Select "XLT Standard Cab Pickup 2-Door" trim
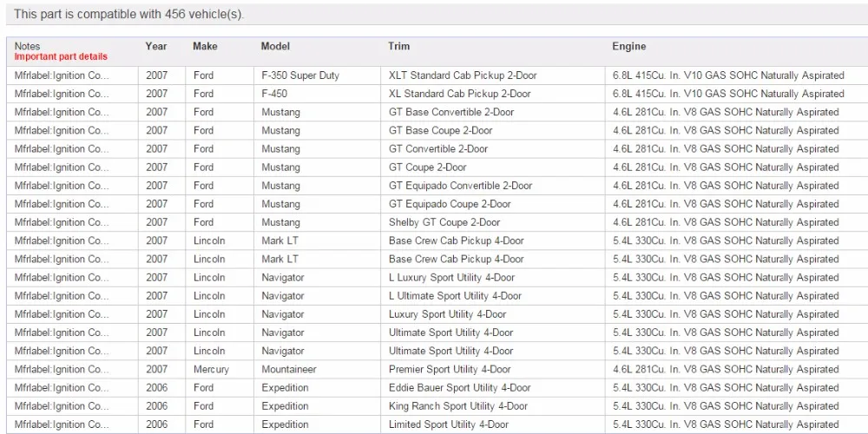 pyautogui.click(x=463, y=76)
